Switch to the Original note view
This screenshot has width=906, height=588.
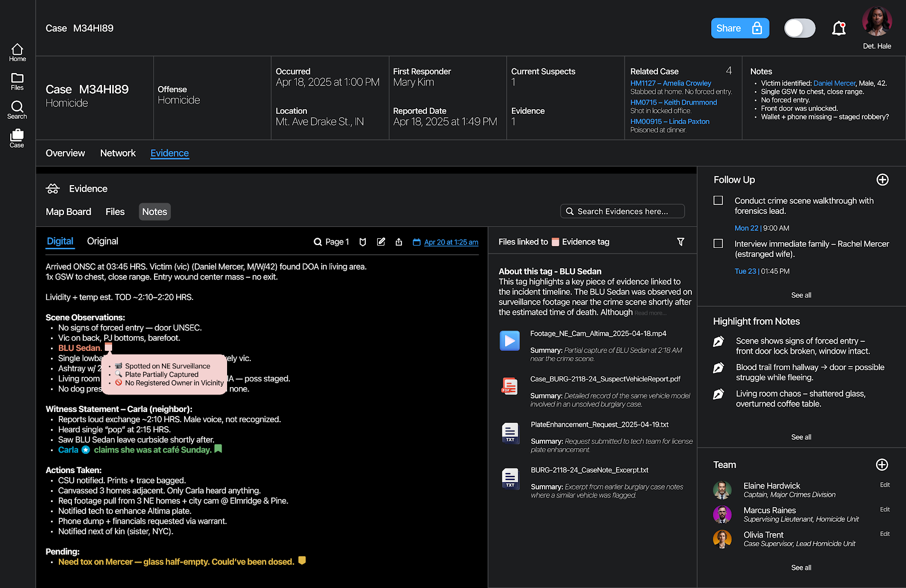[x=102, y=241]
